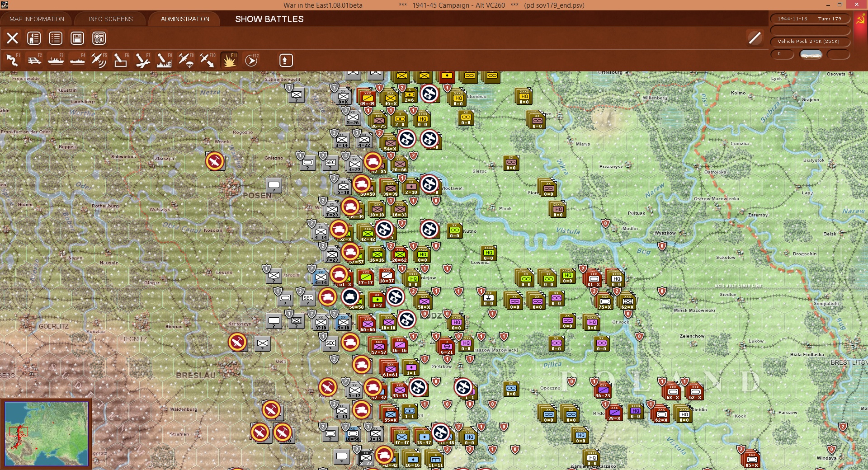This screenshot has height=470, width=868.
Task: Click the GOERLITZ city label
Action: pos(54,326)
